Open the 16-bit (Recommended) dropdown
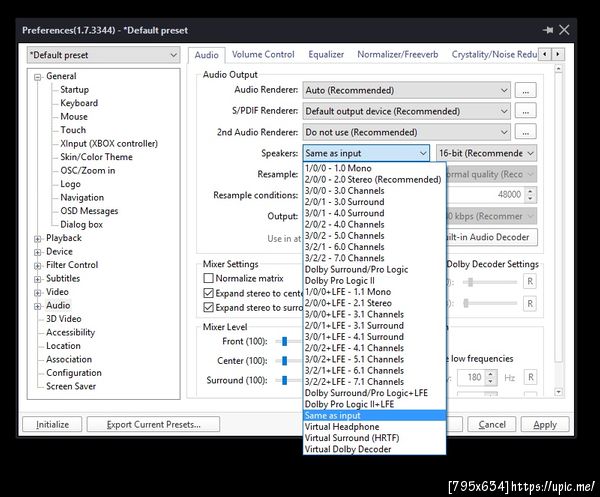 [486, 153]
